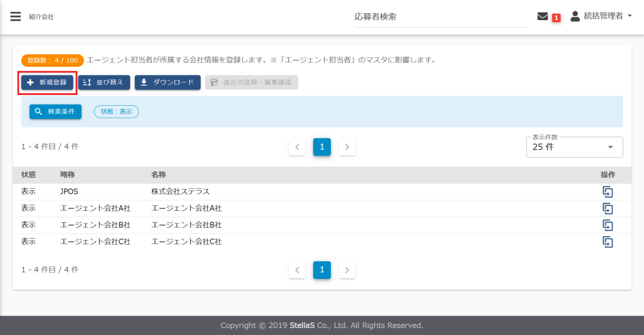Open the 統括管理者 user menu
This screenshot has width=644, height=335.
point(601,16)
